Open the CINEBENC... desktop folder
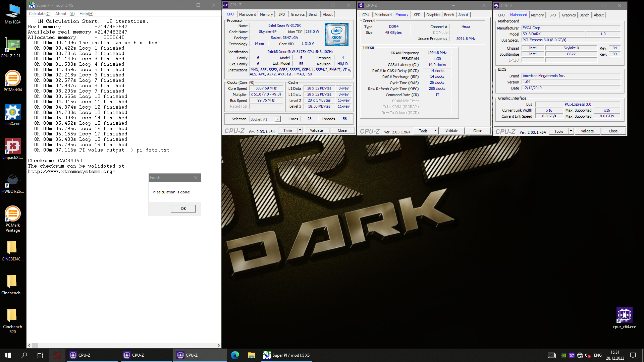This screenshot has height=362, width=644. (x=12, y=251)
